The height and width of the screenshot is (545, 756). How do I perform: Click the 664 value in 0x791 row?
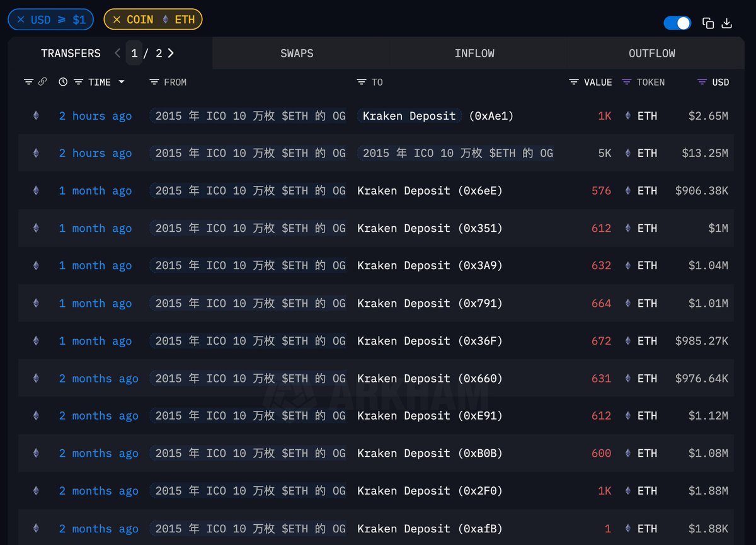pyautogui.click(x=601, y=304)
